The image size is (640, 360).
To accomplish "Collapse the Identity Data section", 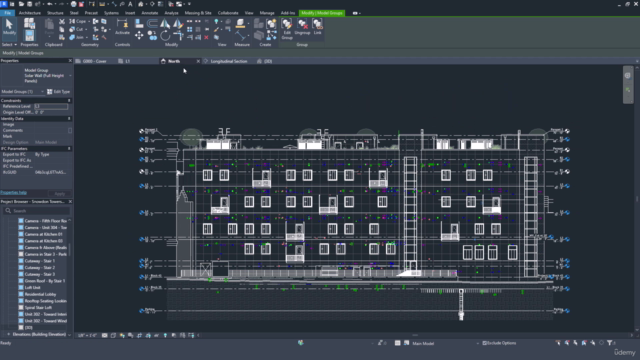I will tap(69, 118).
